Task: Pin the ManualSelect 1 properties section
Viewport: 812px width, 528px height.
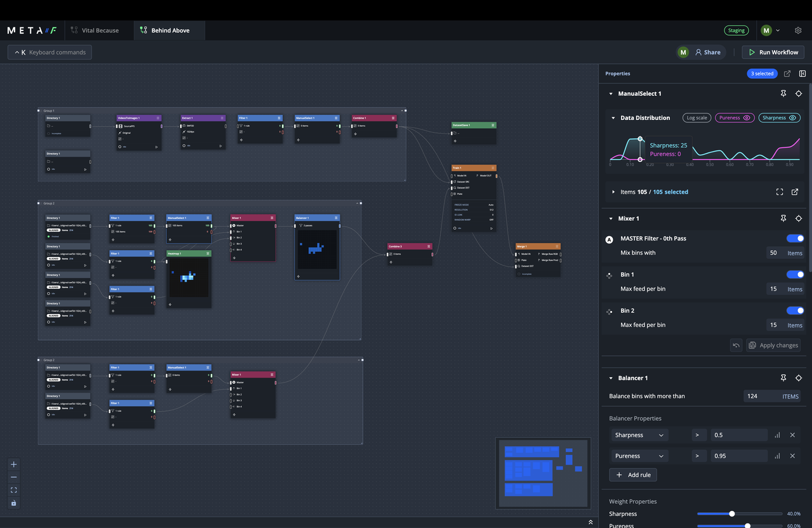Action: click(783, 93)
